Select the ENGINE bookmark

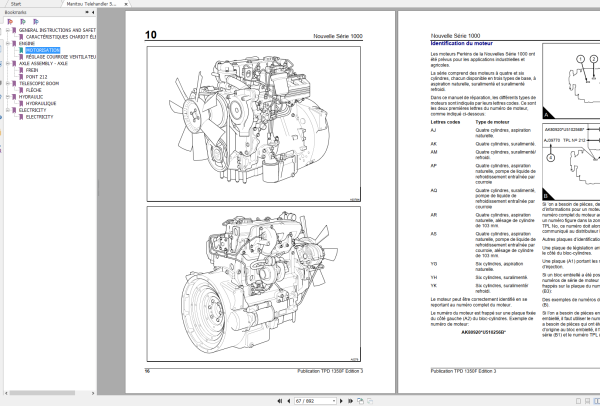pos(27,44)
